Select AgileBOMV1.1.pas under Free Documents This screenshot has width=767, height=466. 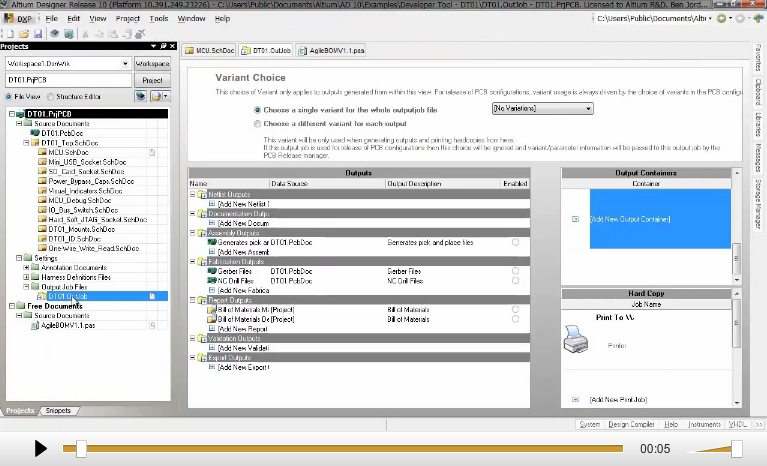68,325
